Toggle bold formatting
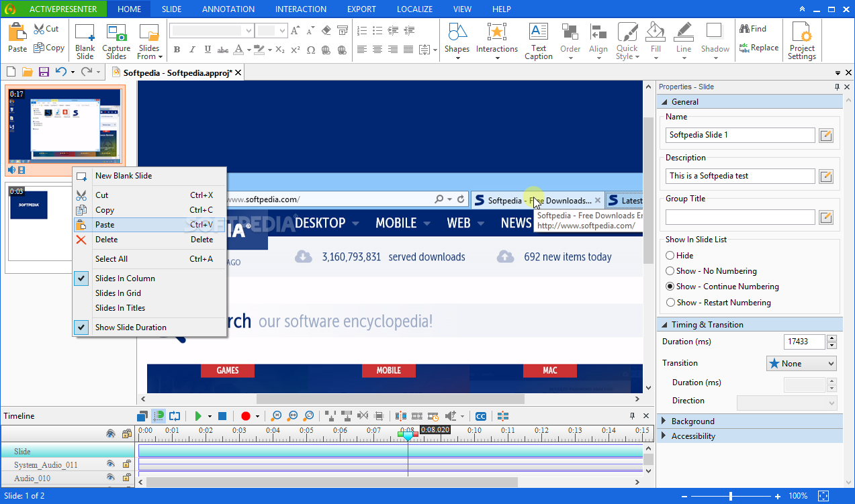Viewport: 855px width, 504px height. tap(177, 50)
